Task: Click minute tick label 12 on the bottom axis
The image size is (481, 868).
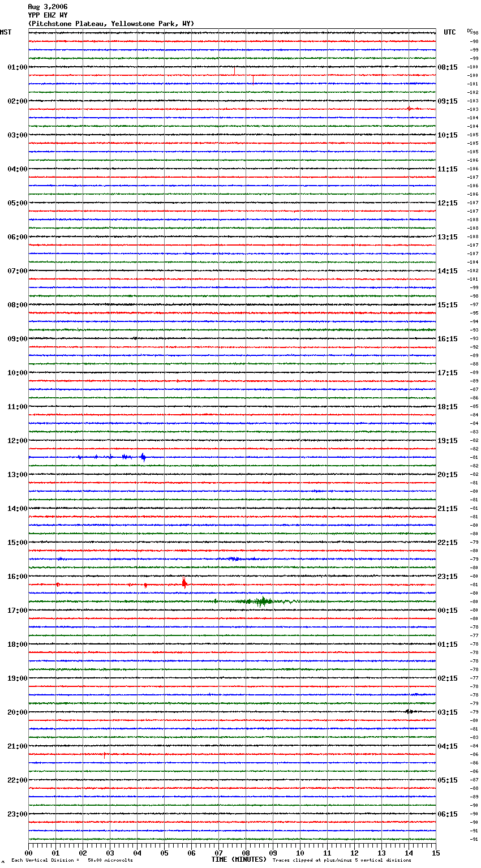Action: tap(355, 852)
